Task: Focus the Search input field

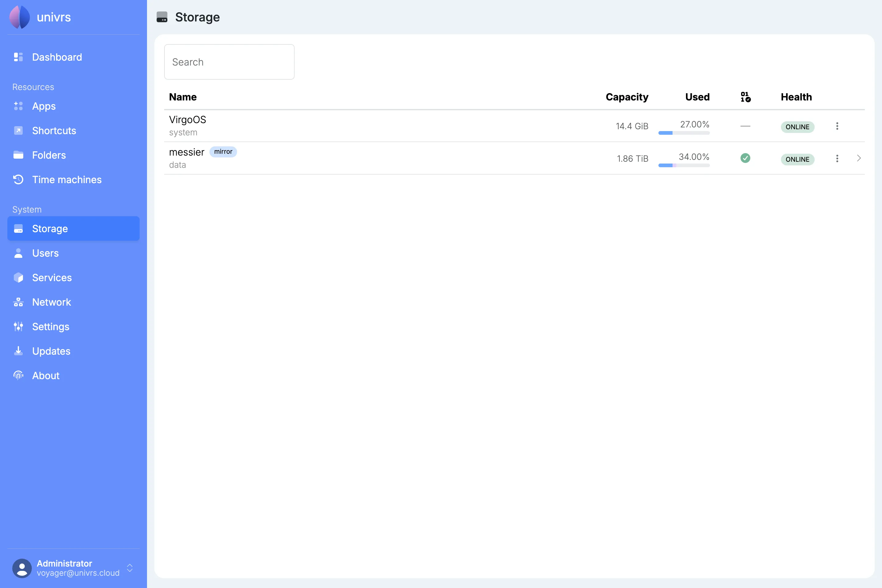Action: pyautogui.click(x=229, y=62)
